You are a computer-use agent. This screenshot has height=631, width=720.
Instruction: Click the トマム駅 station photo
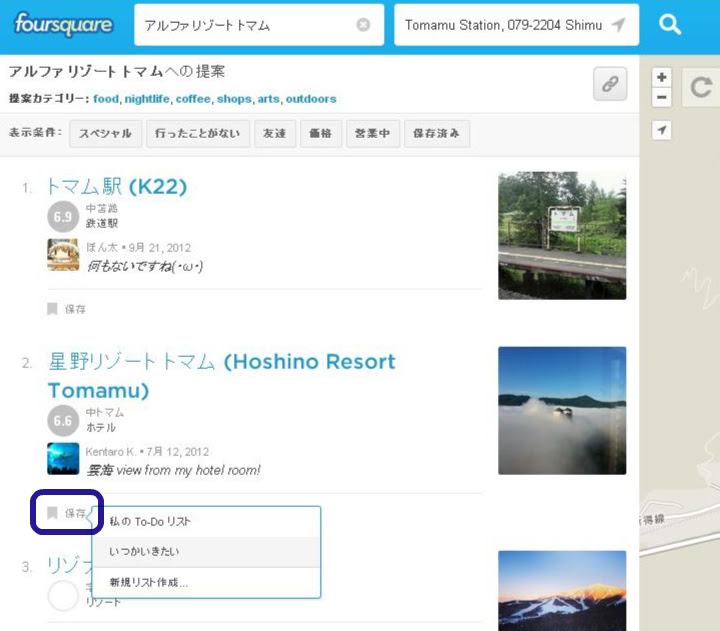(x=562, y=236)
